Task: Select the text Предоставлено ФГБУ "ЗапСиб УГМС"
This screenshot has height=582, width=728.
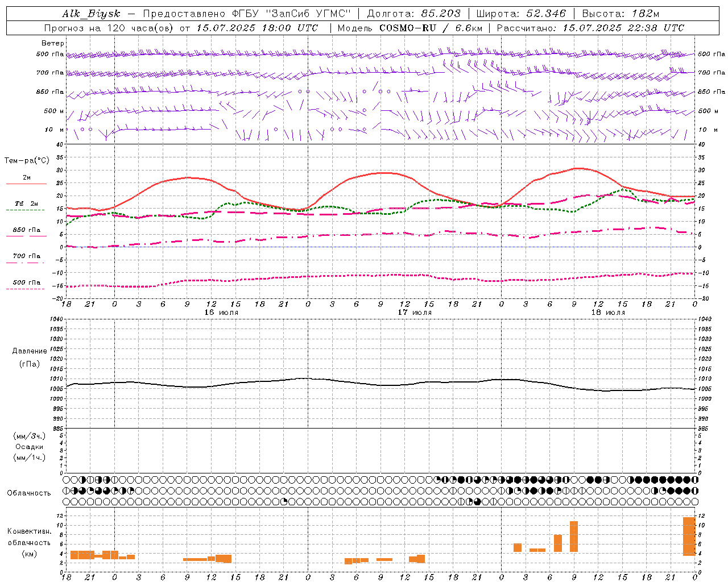Action: pyautogui.click(x=247, y=14)
